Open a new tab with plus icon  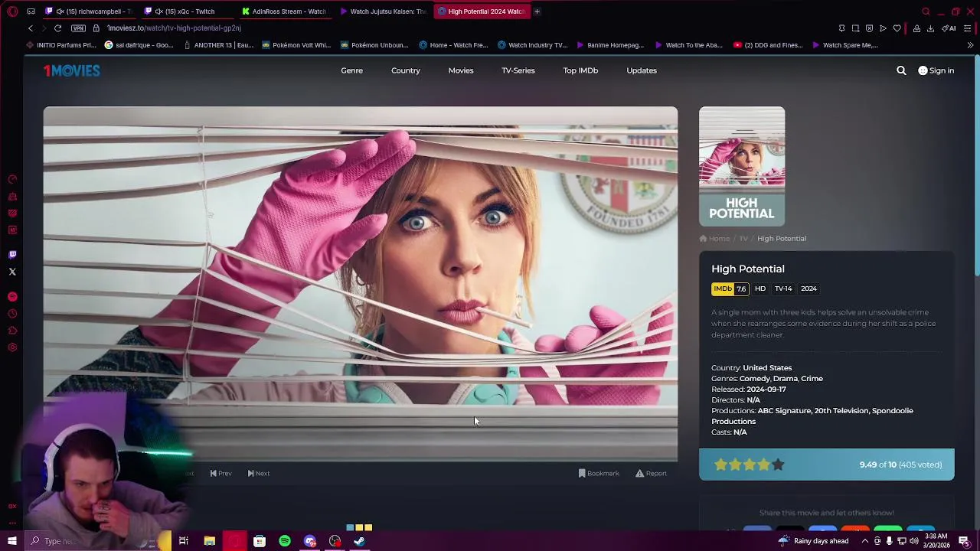click(537, 11)
